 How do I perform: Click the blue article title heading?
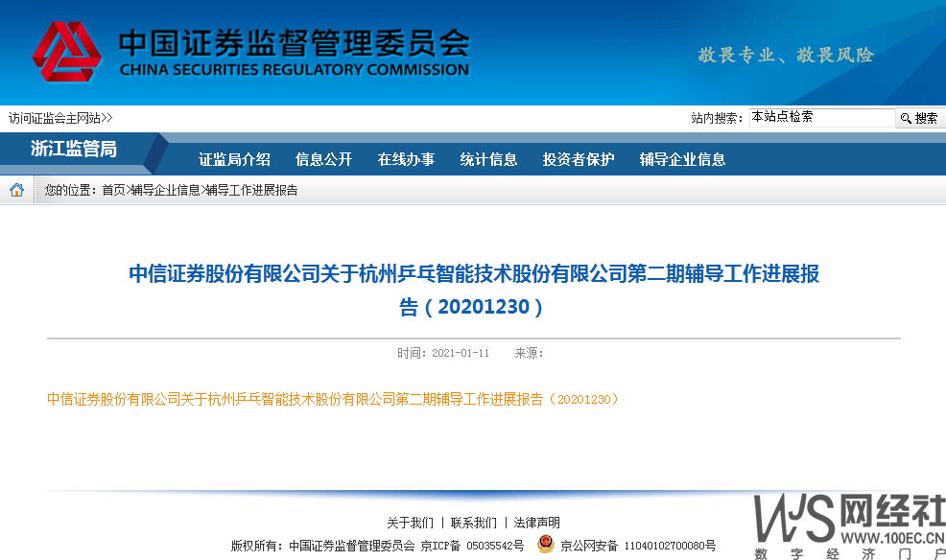(x=474, y=290)
